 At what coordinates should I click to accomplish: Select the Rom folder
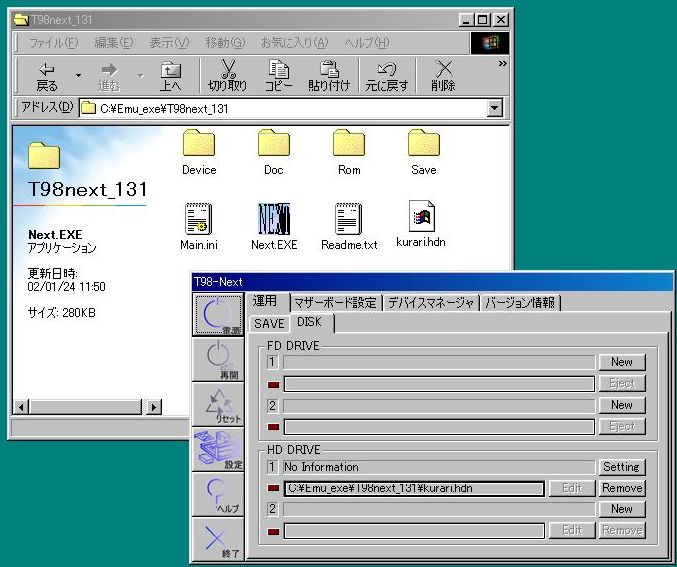pos(349,152)
